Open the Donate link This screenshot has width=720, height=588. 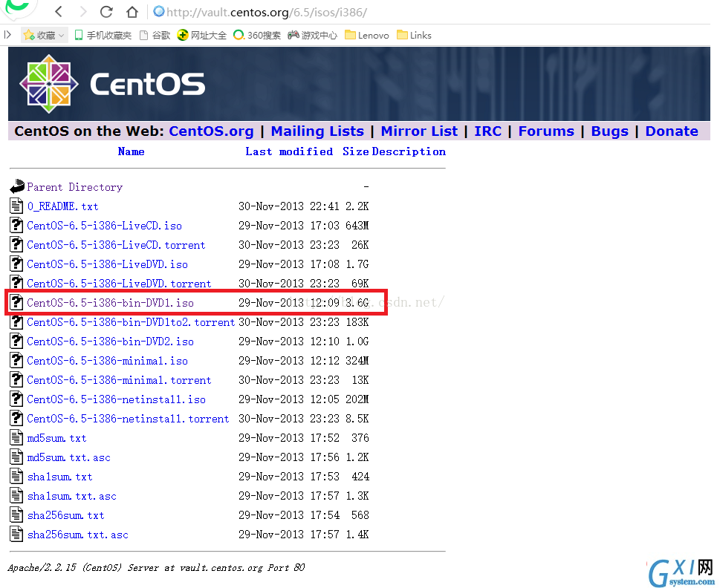click(x=672, y=131)
